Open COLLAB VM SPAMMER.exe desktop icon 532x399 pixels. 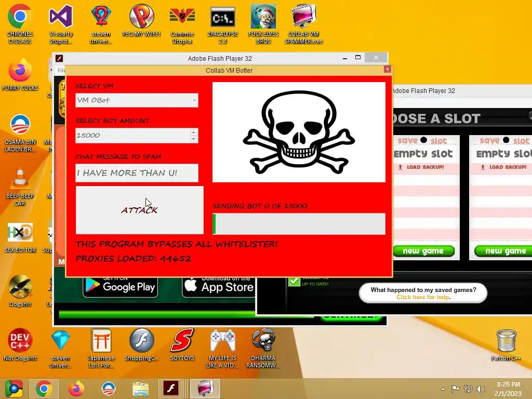click(303, 24)
